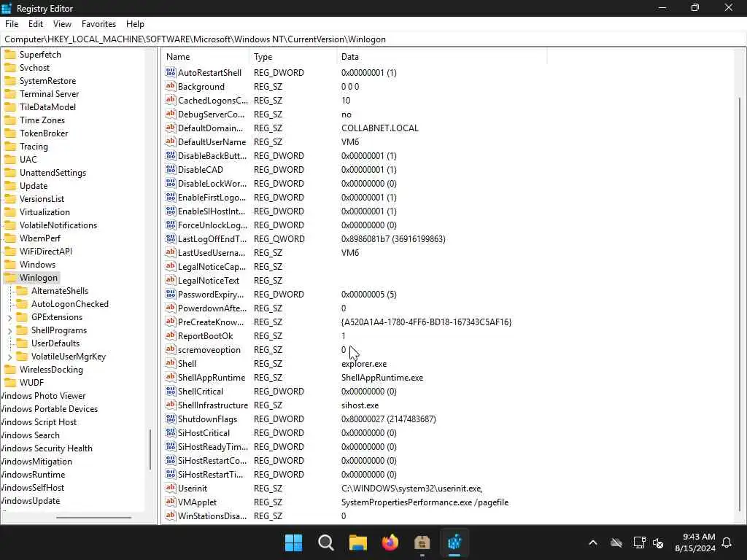Click the UserDefaults folder icon

point(22,343)
